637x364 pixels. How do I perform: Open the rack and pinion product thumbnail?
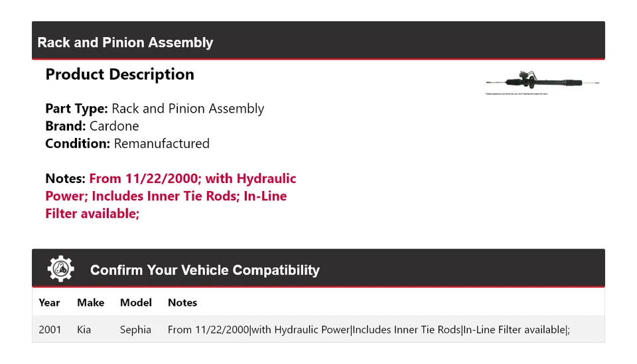coord(543,81)
